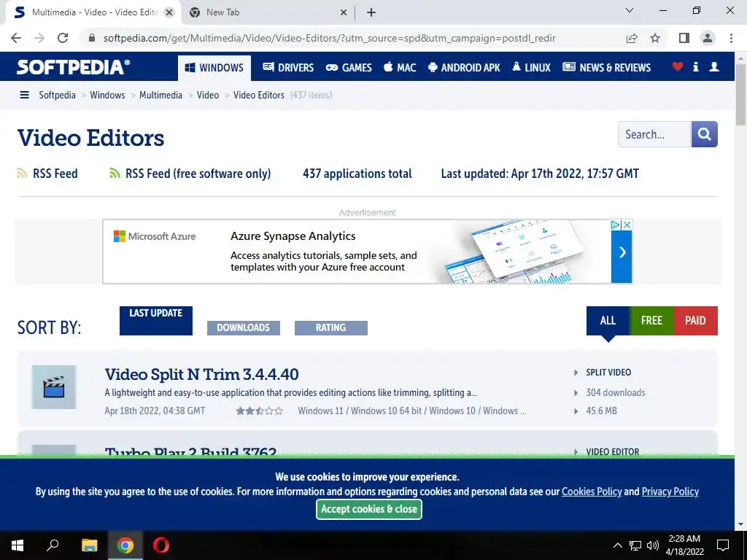Open the AdChoices icon on the ad
747x560 pixels.
(616, 225)
